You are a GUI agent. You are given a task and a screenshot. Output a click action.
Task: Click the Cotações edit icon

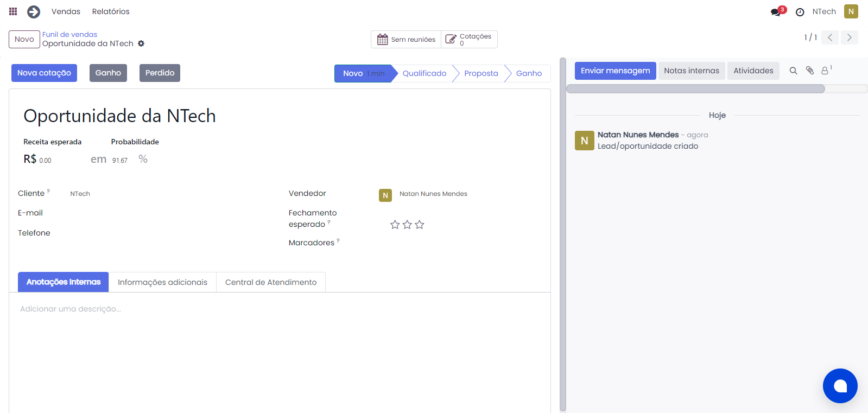click(451, 39)
